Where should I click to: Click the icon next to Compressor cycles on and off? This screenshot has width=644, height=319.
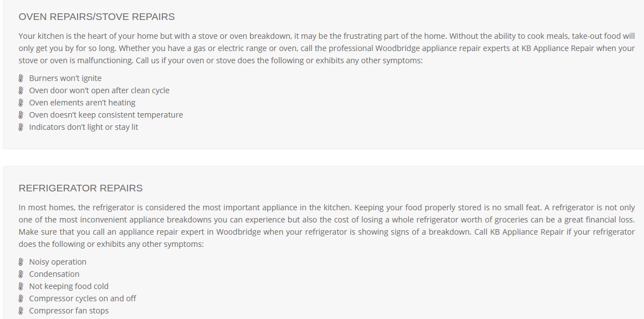click(x=21, y=298)
